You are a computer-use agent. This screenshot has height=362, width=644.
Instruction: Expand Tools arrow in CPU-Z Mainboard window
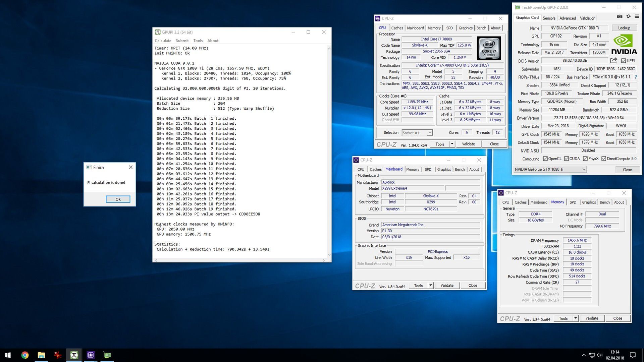[x=431, y=286]
